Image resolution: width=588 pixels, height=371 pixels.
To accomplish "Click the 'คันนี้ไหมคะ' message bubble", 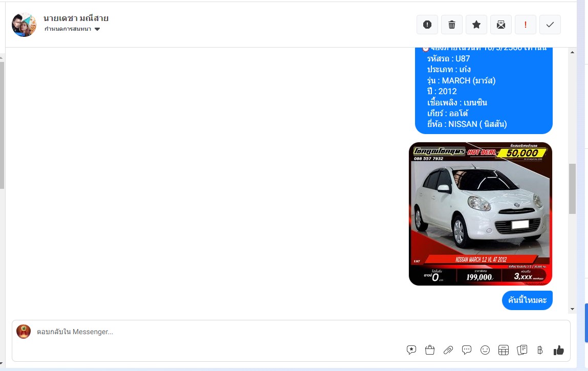I will point(527,300).
